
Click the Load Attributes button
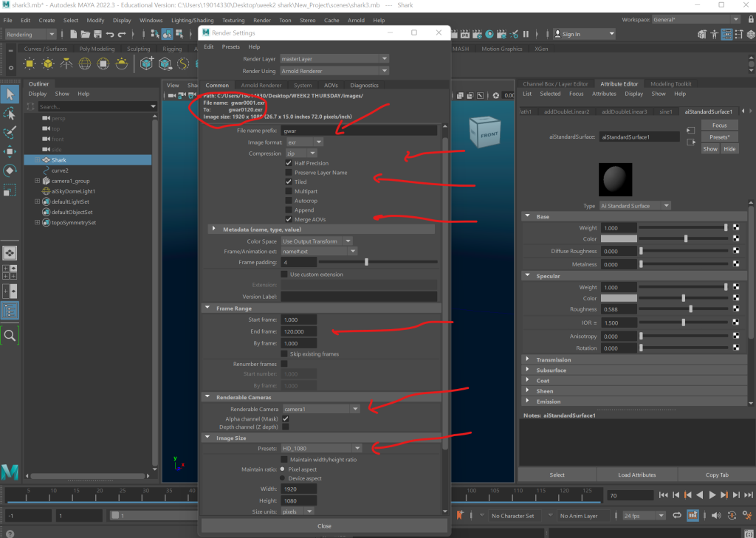point(636,475)
